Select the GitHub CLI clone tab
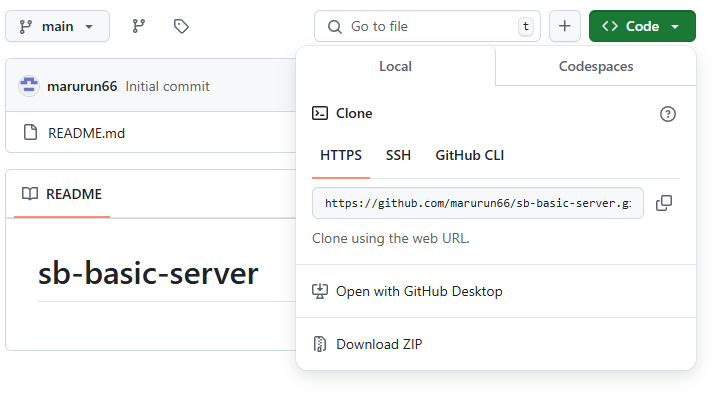Image resolution: width=719 pixels, height=415 pixels. coord(470,155)
